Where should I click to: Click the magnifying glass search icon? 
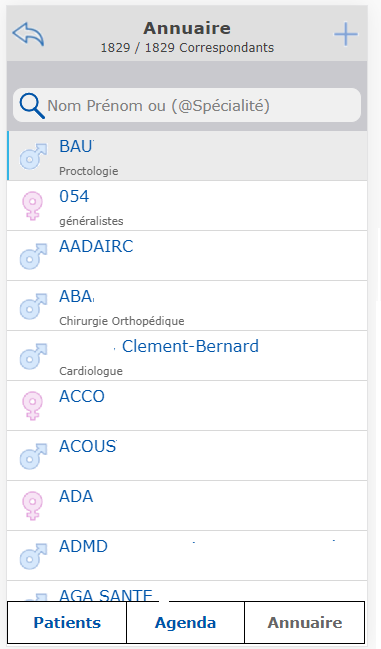coord(32,106)
